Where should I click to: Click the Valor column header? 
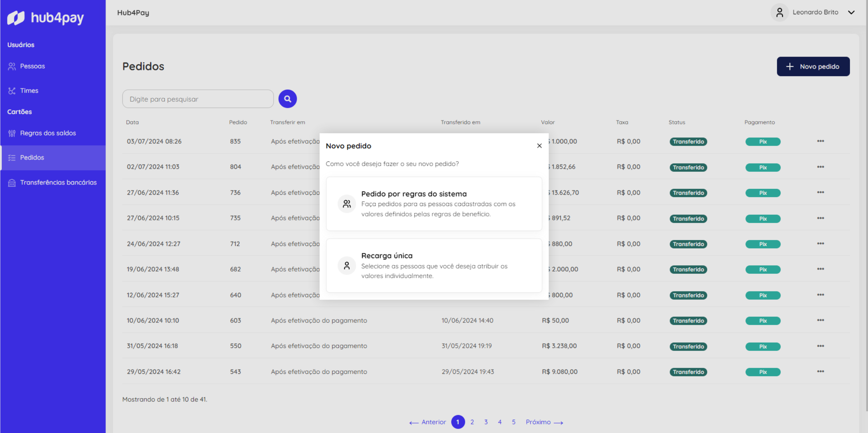[547, 122]
